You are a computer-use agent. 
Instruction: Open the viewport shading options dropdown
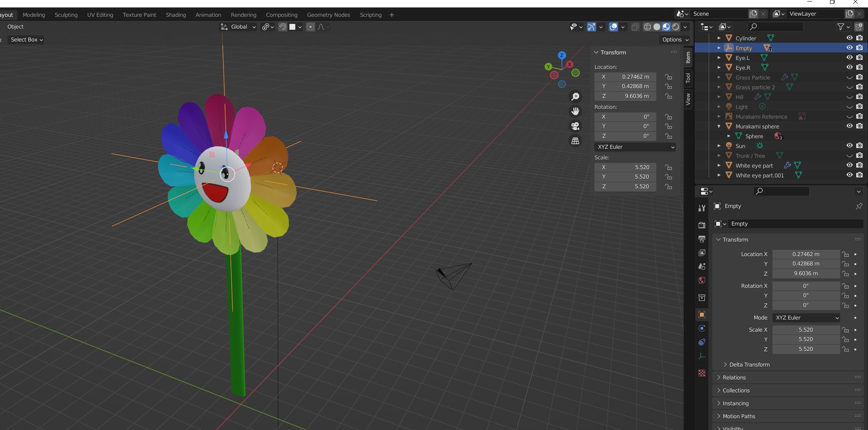685,27
